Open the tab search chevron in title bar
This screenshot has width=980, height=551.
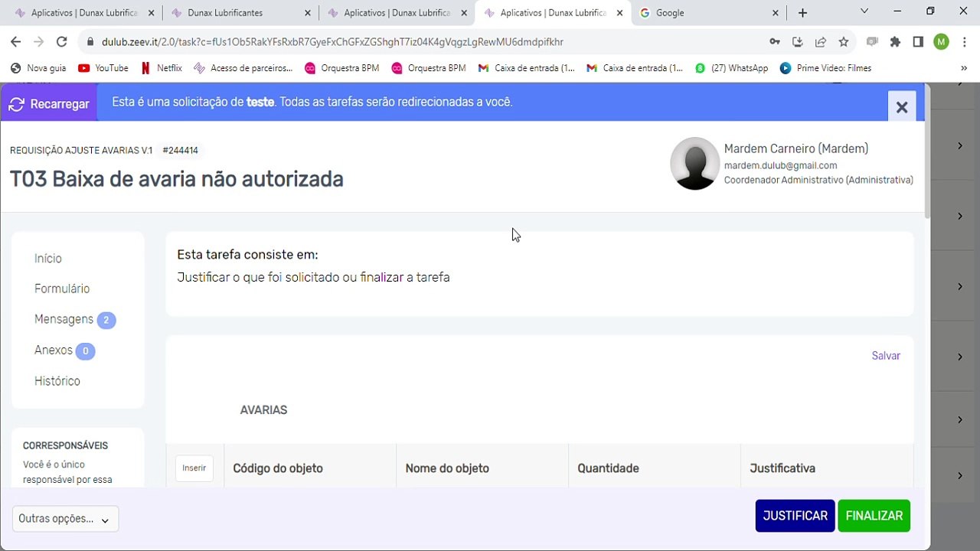pos(864,11)
